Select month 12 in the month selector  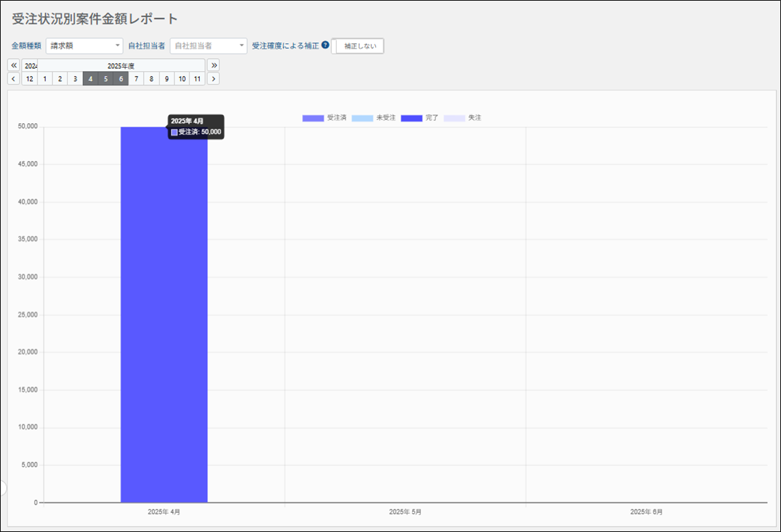pyautogui.click(x=29, y=79)
